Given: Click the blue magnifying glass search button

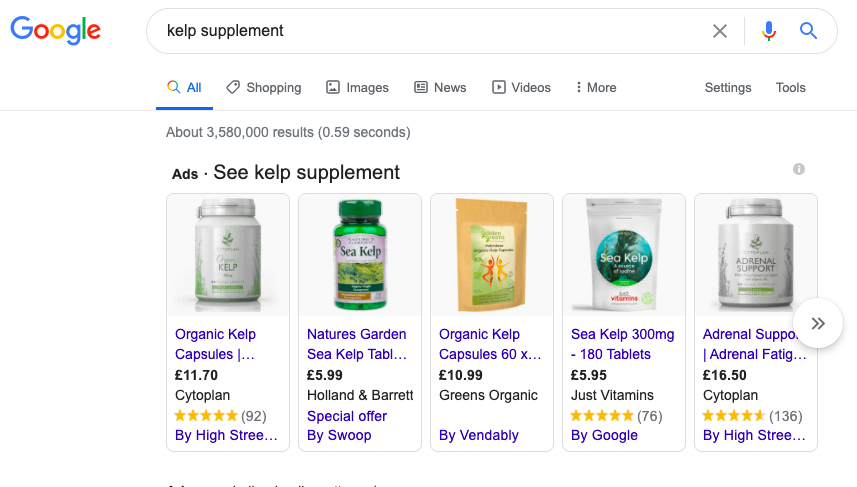Looking at the screenshot, I should (x=809, y=31).
